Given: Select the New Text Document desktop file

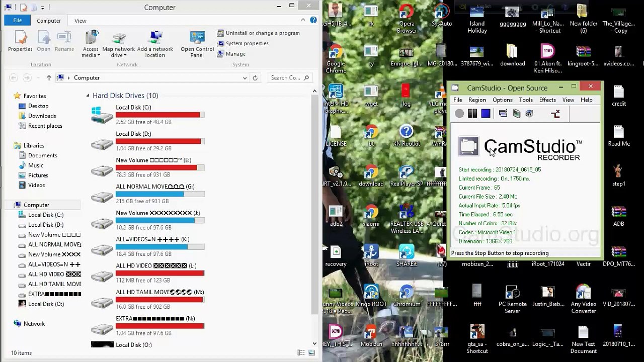Looking at the screenshot, I should [583, 340].
